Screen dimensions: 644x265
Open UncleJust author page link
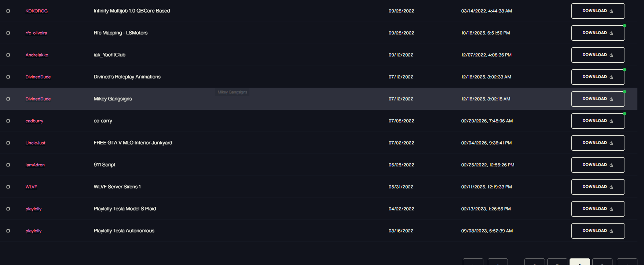[x=35, y=143]
